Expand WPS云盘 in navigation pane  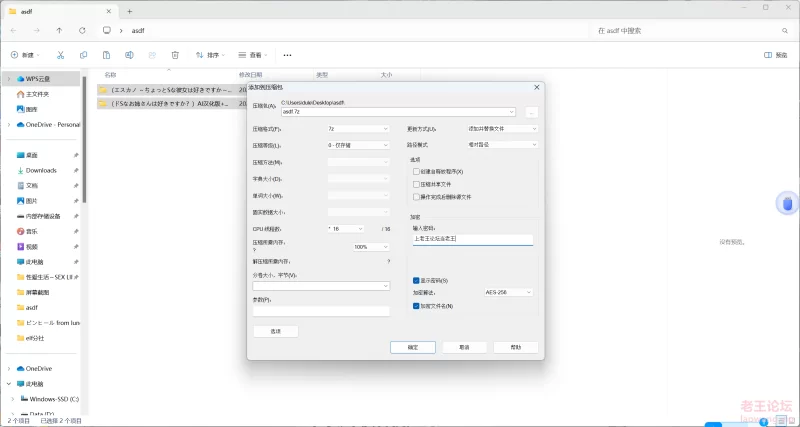tap(9, 79)
